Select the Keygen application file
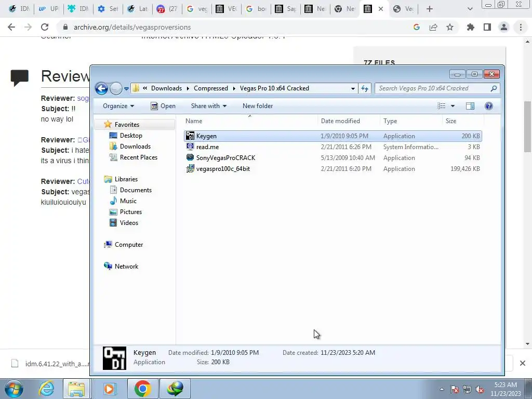 coord(332,136)
